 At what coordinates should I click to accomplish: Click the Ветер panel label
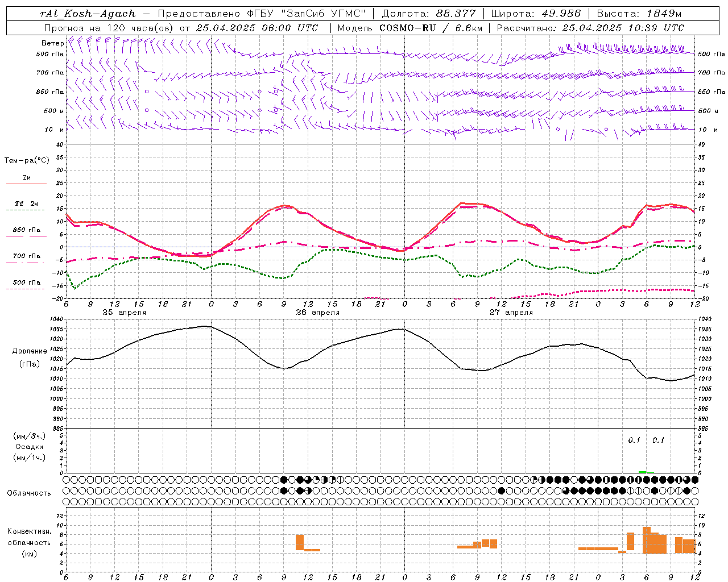[52, 43]
